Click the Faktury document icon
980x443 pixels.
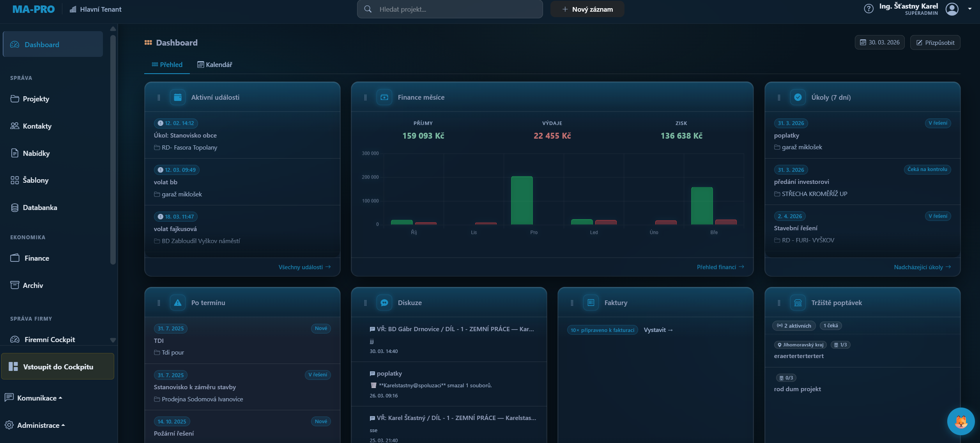(591, 303)
